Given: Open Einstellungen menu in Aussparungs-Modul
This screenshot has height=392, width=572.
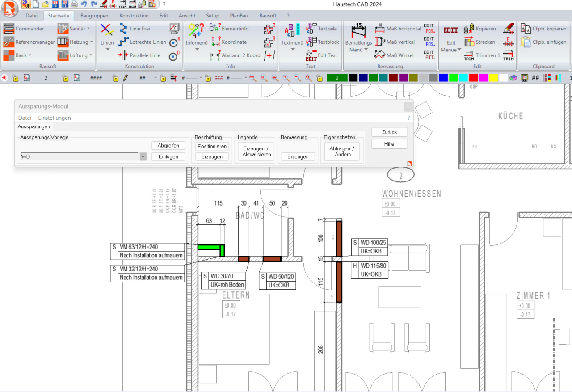Looking at the screenshot, I should click(55, 118).
